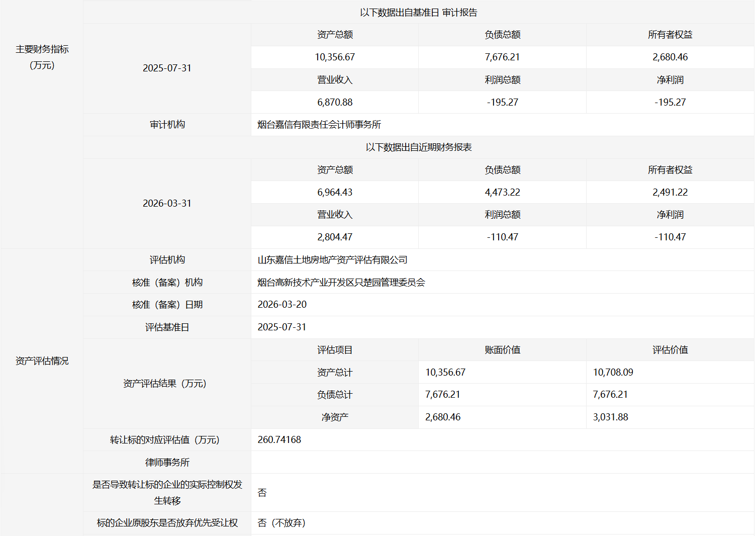Image resolution: width=756 pixels, height=536 pixels.
Task: Click operating revenue value 2,804.47
Action: (335, 237)
